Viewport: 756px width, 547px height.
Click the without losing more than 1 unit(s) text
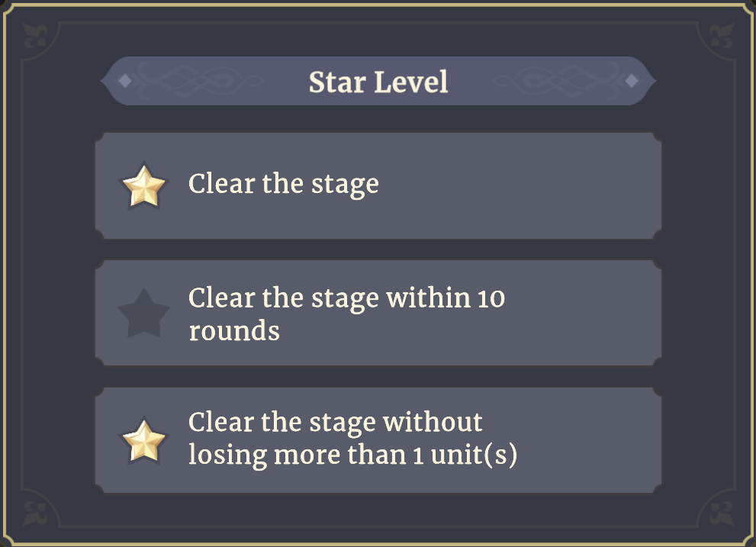click(x=352, y=439)
